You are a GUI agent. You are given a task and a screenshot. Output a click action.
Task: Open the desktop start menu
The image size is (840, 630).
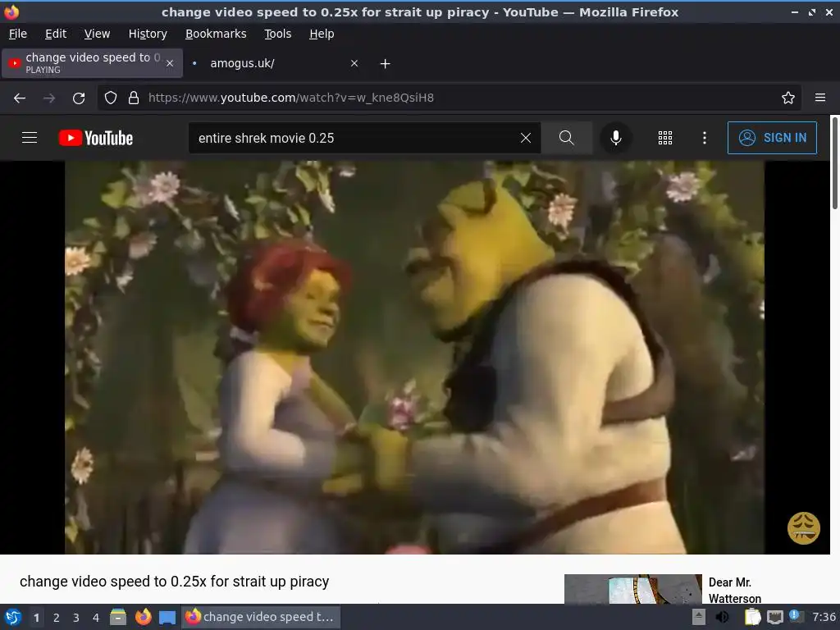tap(13, 617)
